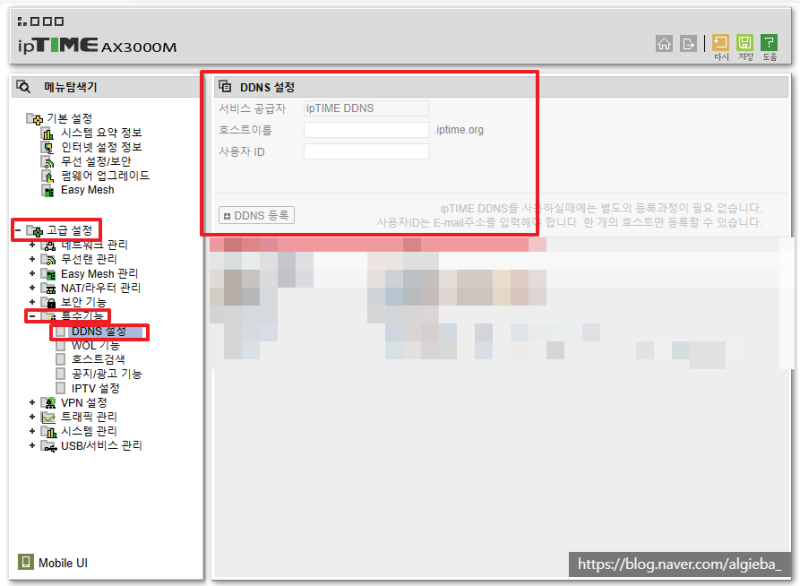
Task: Click the 호스트검색 checkbox
Action: pos(59,359)
